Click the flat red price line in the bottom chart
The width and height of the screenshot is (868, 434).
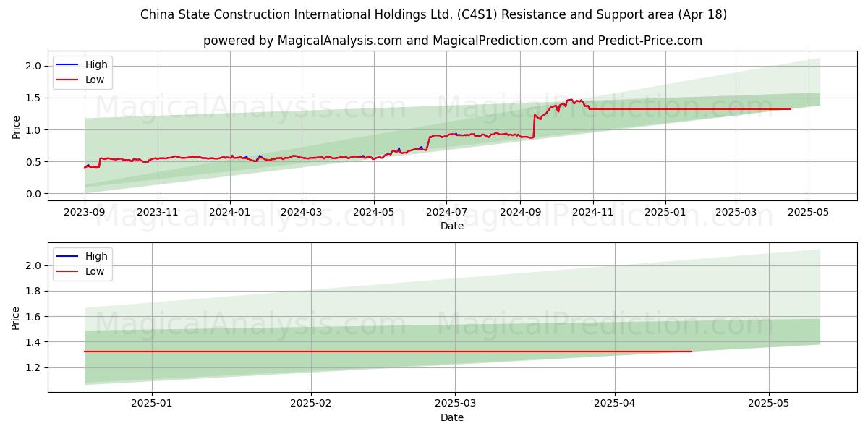click(x=388, y=352)
